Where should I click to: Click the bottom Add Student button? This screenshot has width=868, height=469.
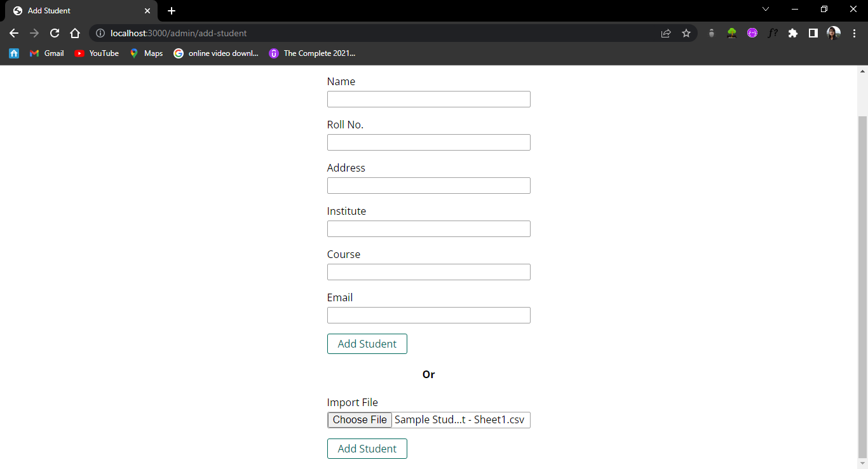[367, 449]
